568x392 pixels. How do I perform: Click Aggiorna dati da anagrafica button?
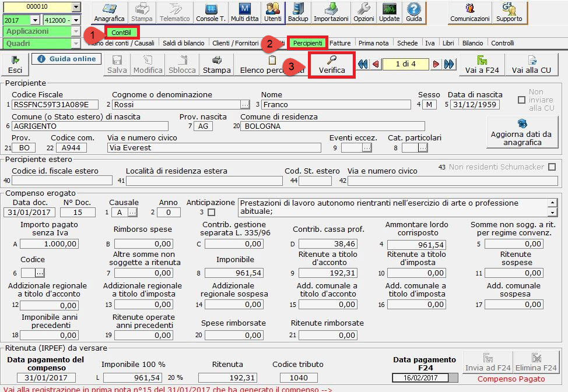[x=521, y=129]
